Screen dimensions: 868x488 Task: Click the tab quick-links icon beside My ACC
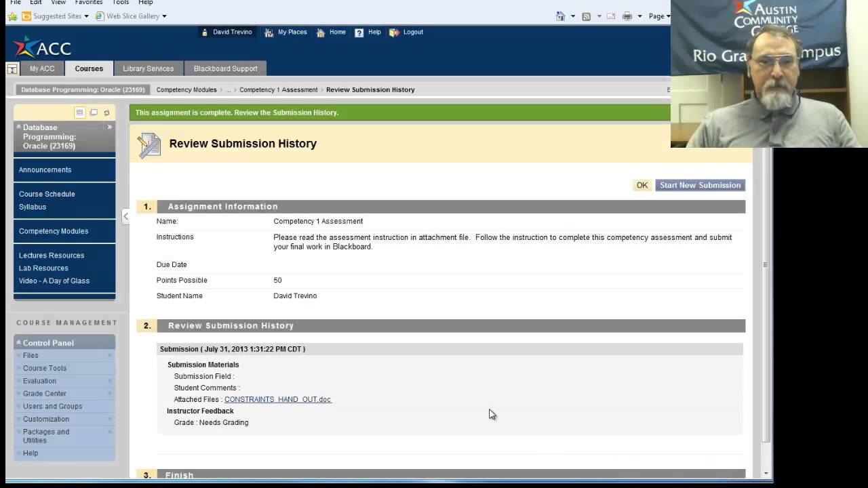point(12,68)
